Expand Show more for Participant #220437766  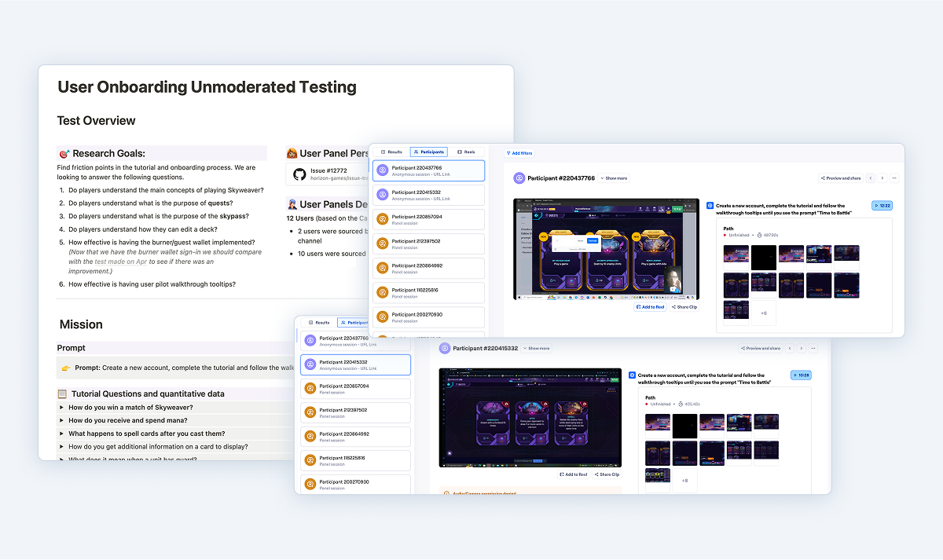[x=614, y=178]
